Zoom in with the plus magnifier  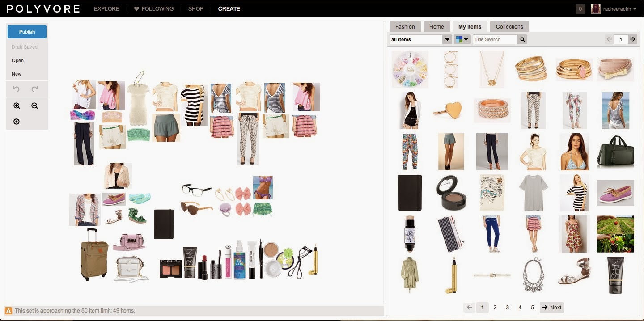17,106
